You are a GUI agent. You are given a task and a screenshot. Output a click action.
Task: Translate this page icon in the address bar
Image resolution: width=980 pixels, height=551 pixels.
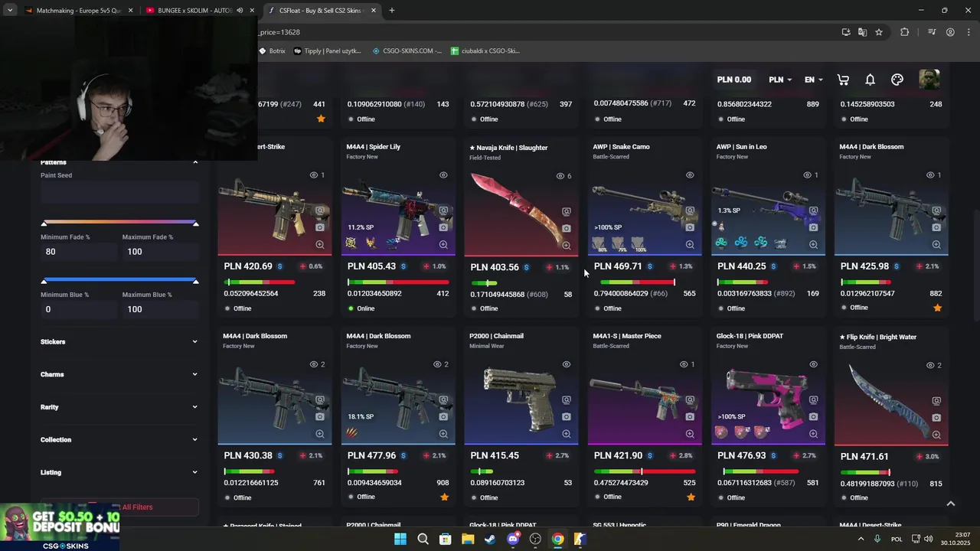tap(862, 32)
